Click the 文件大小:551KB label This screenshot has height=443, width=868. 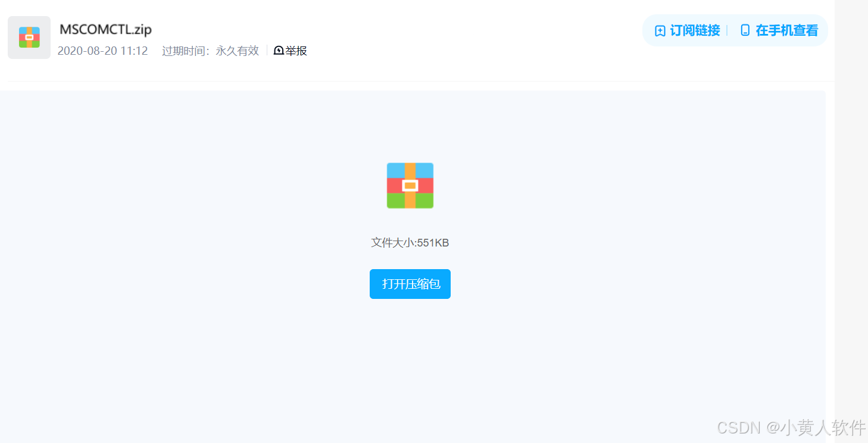click(410, 243)
